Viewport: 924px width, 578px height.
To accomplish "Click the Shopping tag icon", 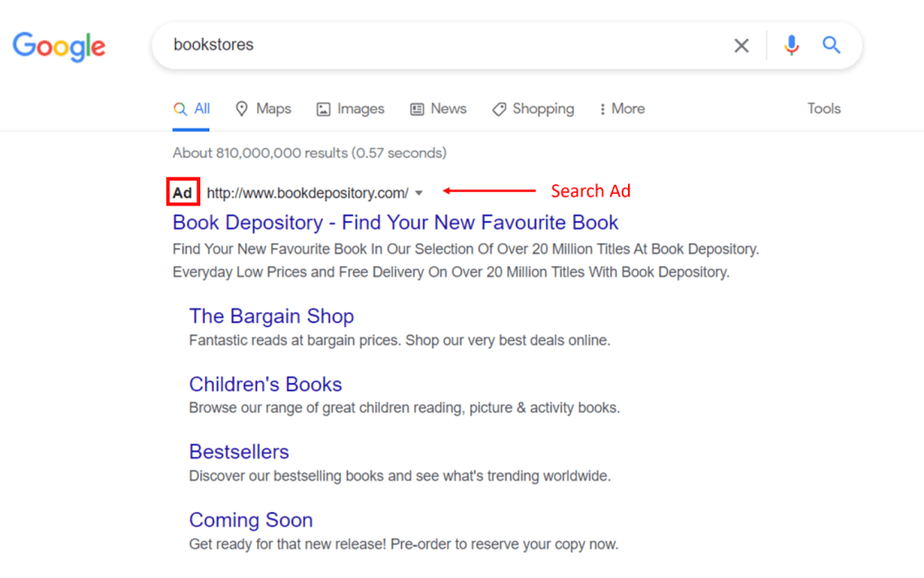I will pos(498,108).
